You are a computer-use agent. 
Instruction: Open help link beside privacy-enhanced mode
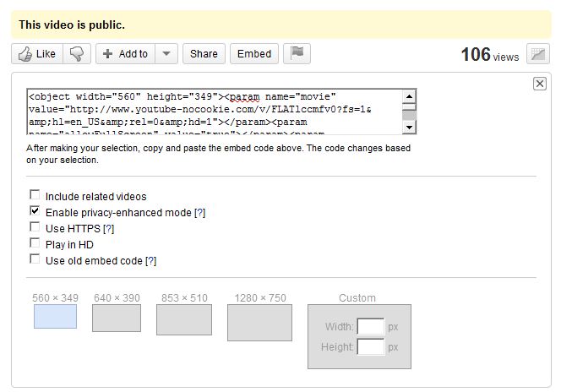200,213
